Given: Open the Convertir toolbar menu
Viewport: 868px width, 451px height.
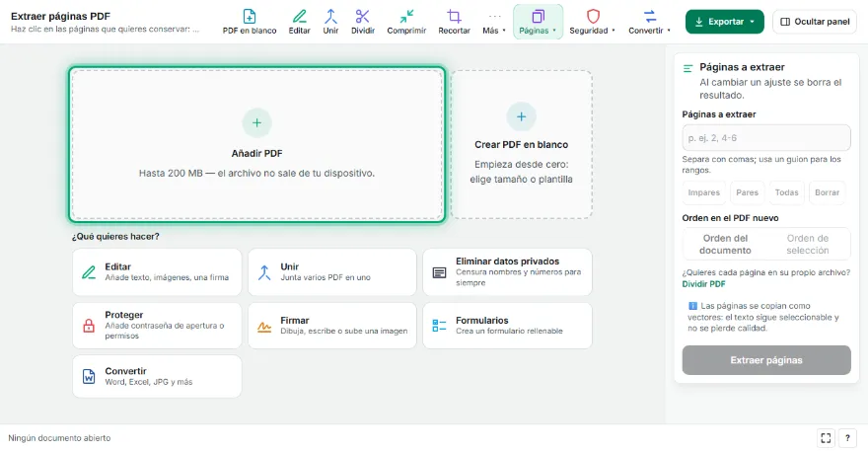Looking at the screenshot, I should (x=649, y=22).
